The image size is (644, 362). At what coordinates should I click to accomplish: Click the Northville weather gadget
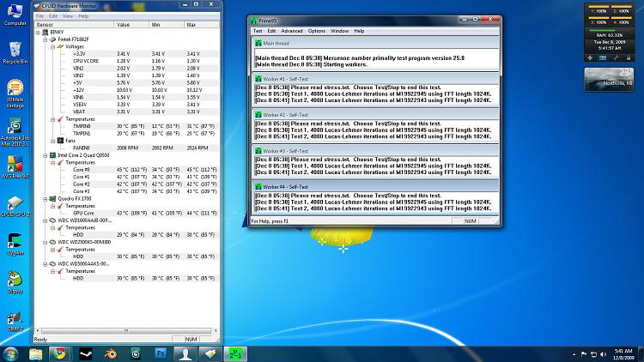tap(609, 80)
